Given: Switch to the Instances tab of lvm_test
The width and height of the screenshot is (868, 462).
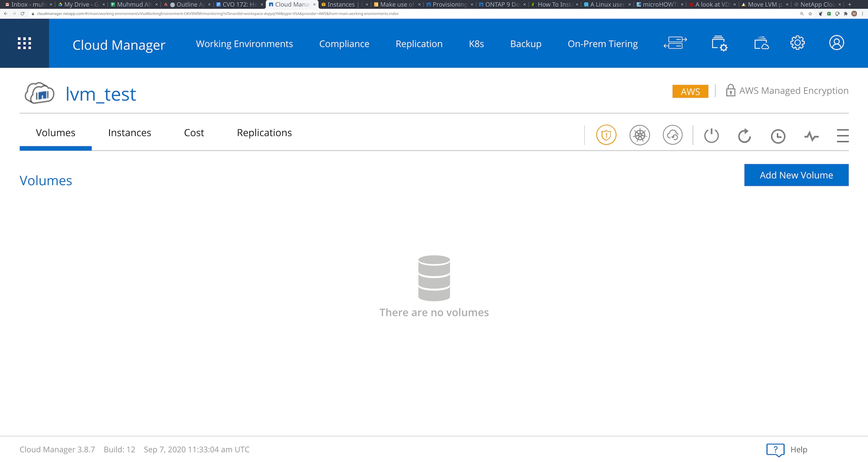Looking at the screenshot, I should pyautogui.click(x=130, y=133).
